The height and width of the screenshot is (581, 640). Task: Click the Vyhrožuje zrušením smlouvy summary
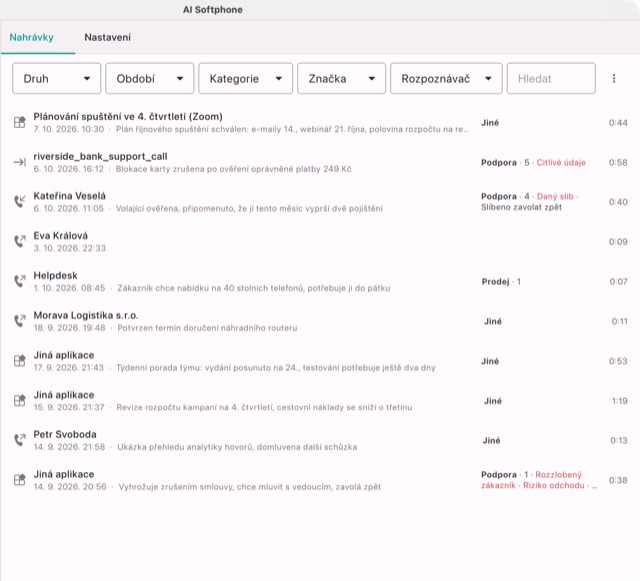(249, 487)
